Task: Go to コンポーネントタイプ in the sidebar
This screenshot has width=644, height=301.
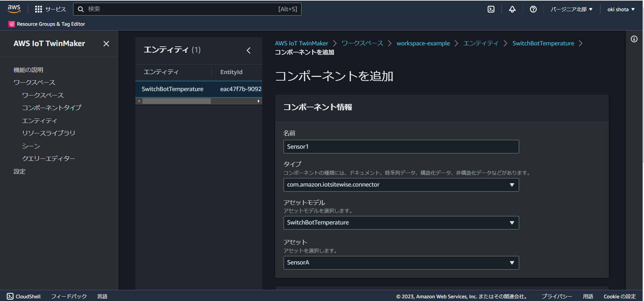Action: coord(52,108)
